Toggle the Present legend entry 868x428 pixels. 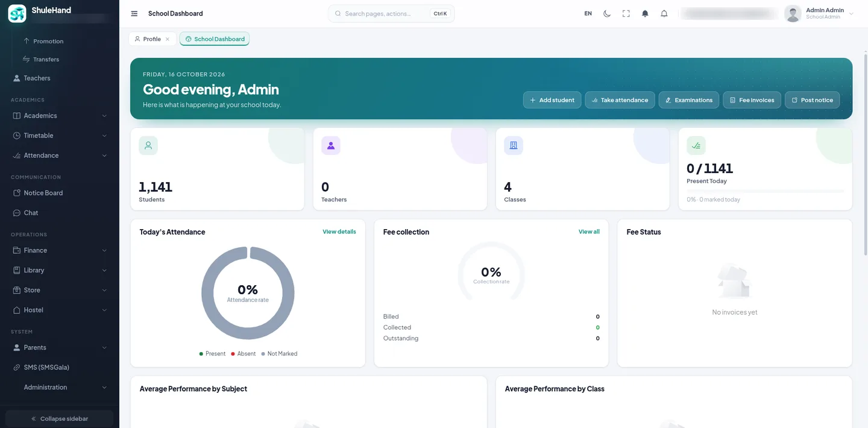point(212,354)
